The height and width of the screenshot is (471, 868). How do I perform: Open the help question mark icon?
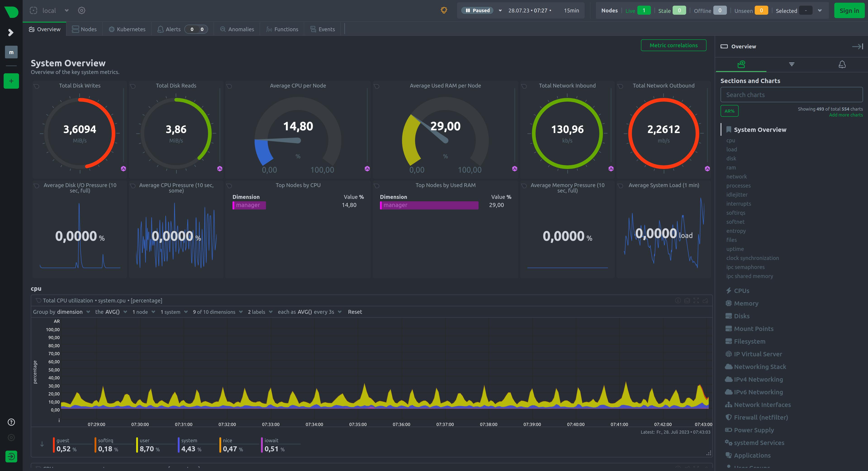click(11, 422)
